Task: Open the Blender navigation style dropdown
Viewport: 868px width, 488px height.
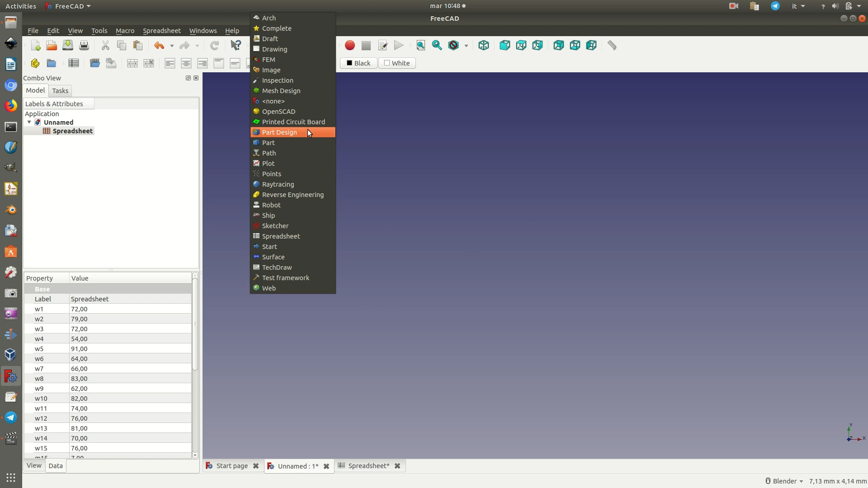Action: (784, 481)
